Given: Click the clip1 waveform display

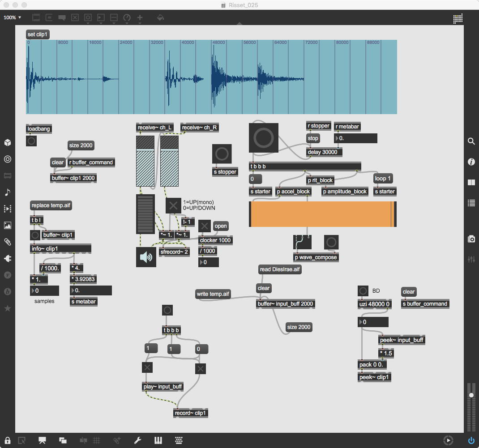Looking at the screenshot, I should [211, 77].
